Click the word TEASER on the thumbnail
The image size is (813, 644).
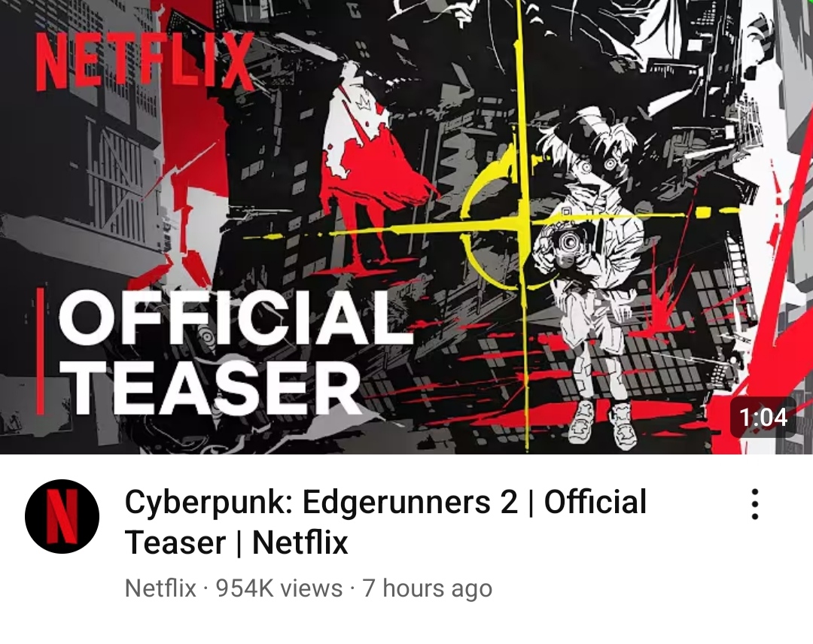[212, 387]
